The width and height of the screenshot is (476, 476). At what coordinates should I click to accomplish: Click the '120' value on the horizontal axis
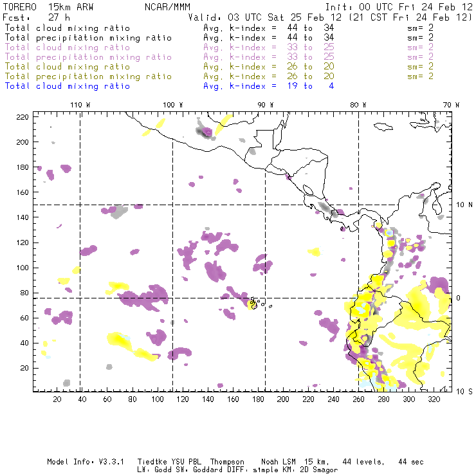(183, 399)
